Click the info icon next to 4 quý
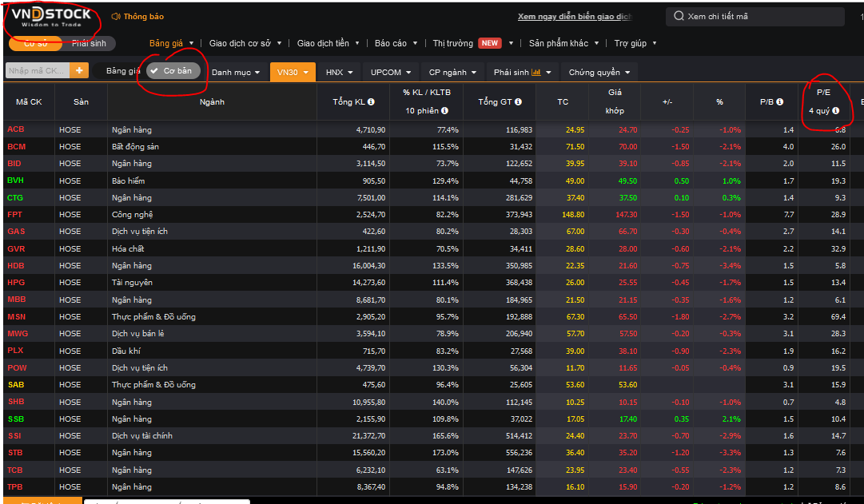The image size is (864, 504). [836, 111]
